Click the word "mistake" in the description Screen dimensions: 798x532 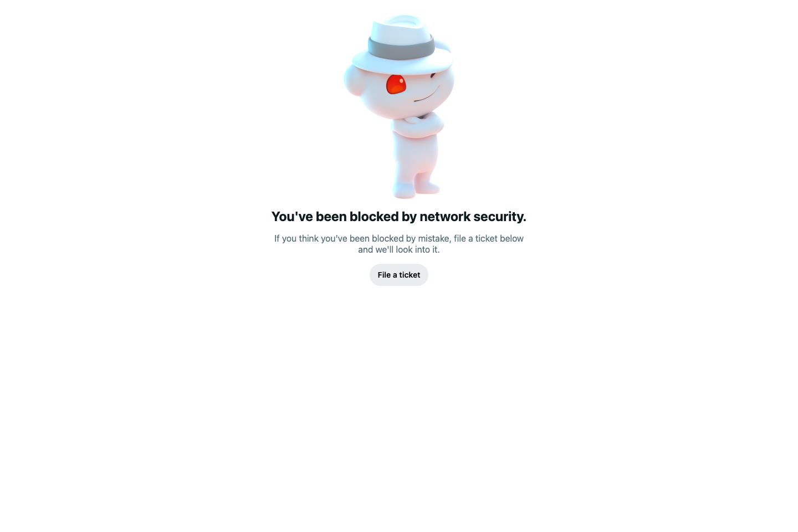pos(434,238)
